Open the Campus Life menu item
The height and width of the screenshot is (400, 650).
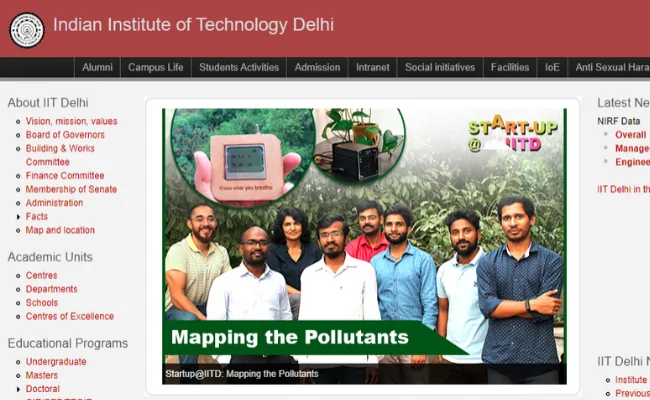pos(155,68)
